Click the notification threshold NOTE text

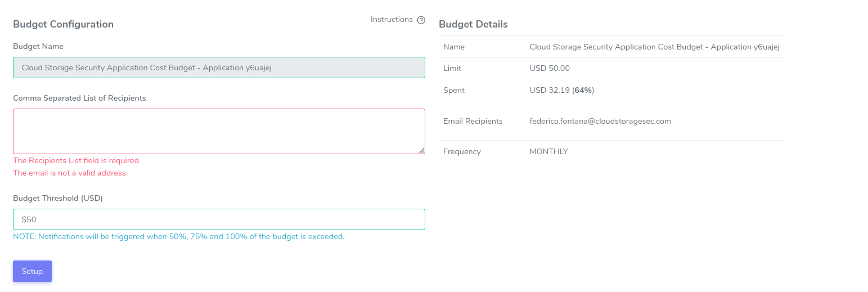pyautogui.click(x=178, y=237)
